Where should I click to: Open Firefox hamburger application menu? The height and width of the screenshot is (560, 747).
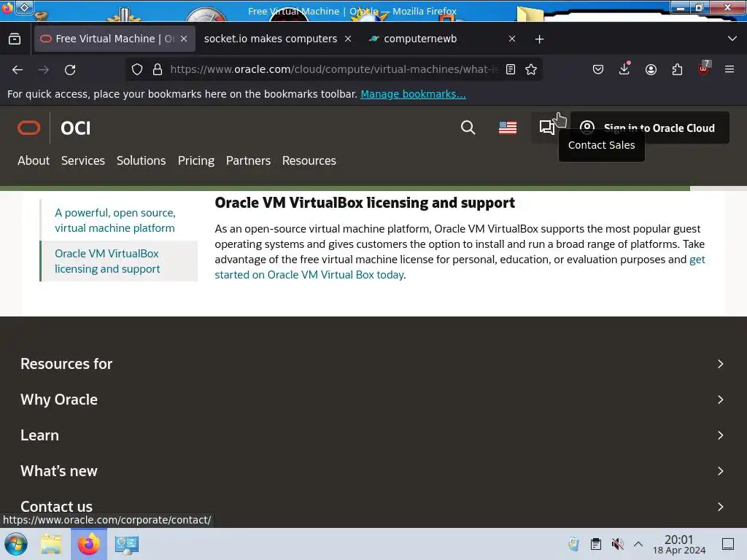(729, 69)
